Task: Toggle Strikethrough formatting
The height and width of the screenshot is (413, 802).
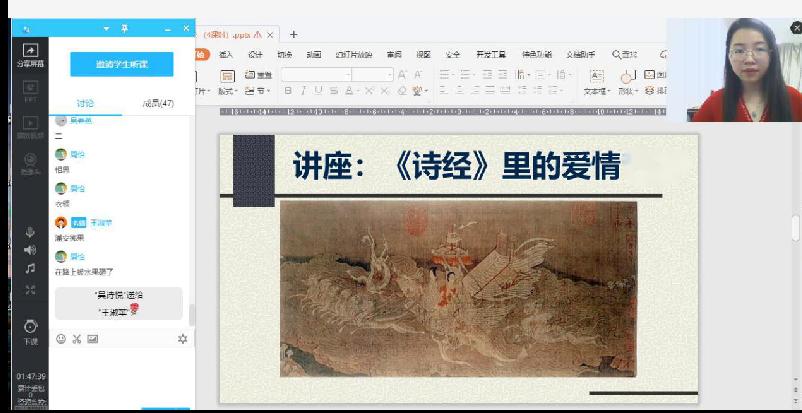Action: coord(333,91)
